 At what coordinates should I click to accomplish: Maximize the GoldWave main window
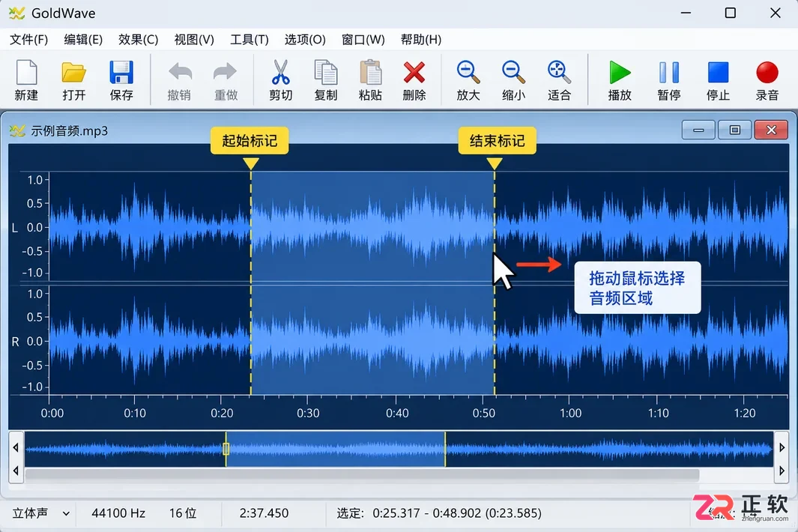(731, 13)
